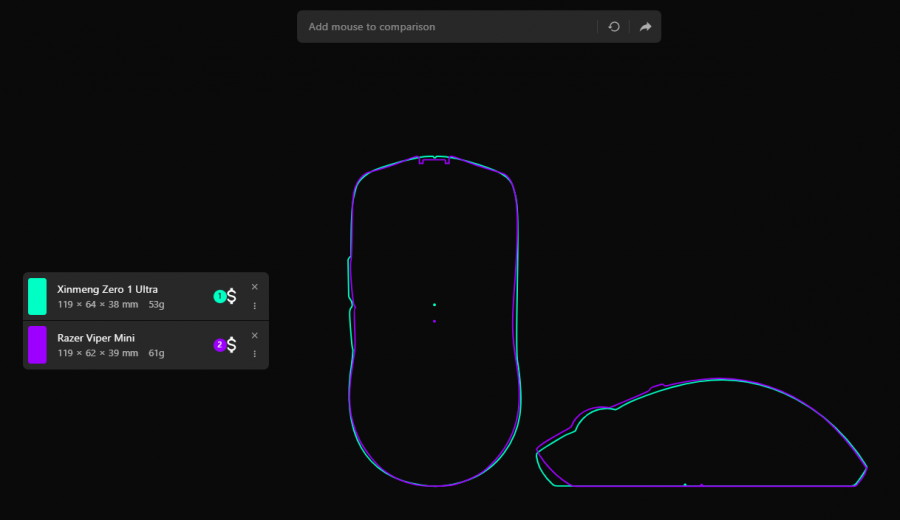The height and width of the screenshot is (520, 900).
Task: Select the Razer Viper Mini name
Action: click(x=96, y=338)
